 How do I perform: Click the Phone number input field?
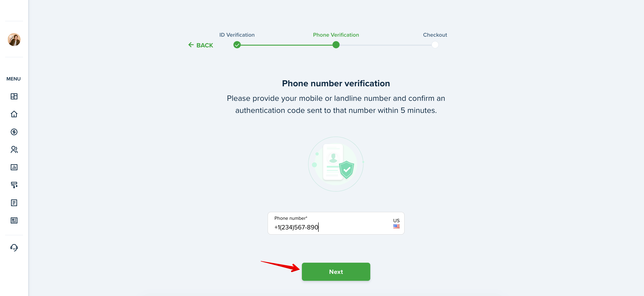(x=336, y=223)
